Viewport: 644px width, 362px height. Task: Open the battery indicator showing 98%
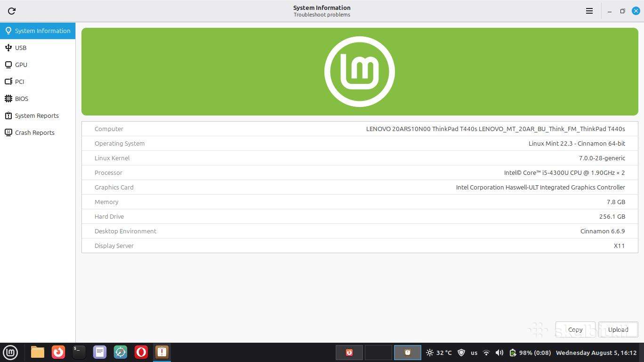tap(530, 353)
